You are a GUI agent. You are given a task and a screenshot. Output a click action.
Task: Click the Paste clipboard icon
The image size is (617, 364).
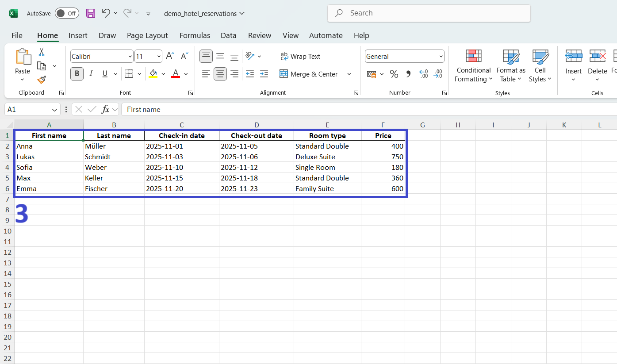[23, 57]
